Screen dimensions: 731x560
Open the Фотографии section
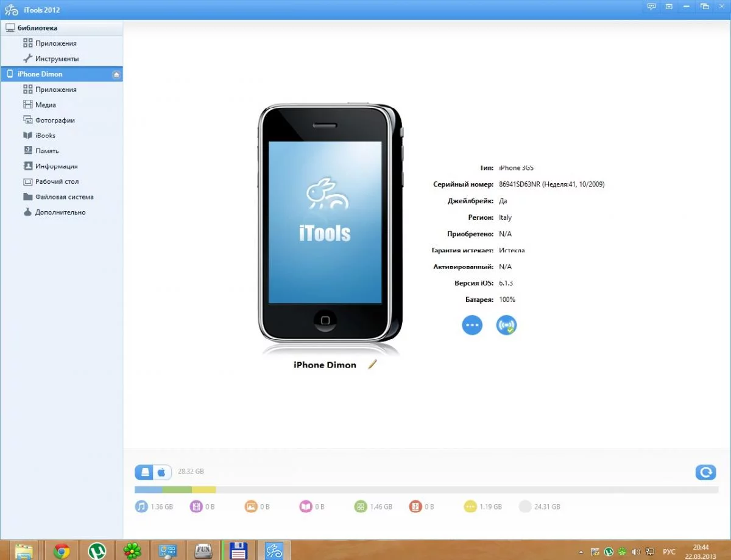[49, 120]
